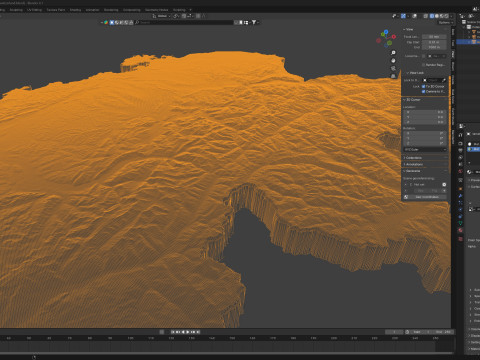The width and height of the screenshot is (480, 360).
Task: Expand the Collections panel
Action: [x=413, y=158]
